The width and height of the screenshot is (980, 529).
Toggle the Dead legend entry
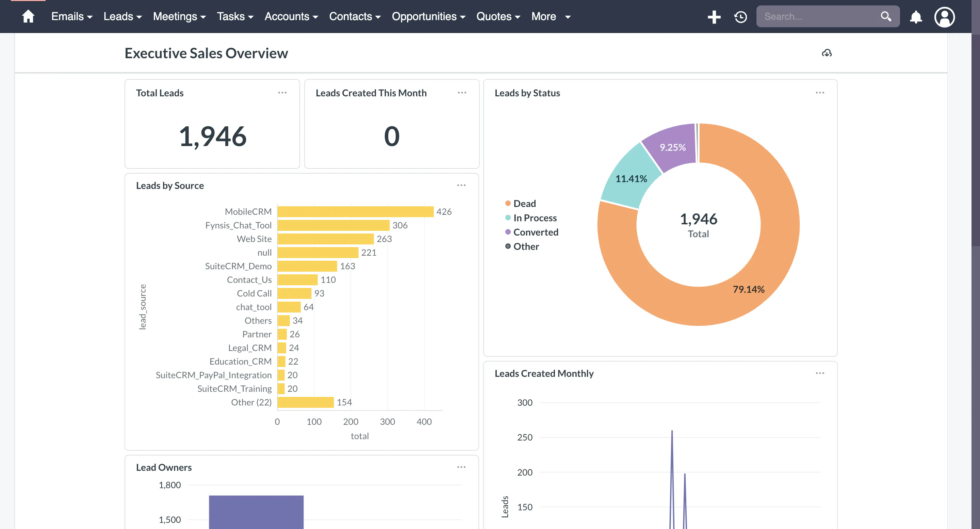point(520,204)
